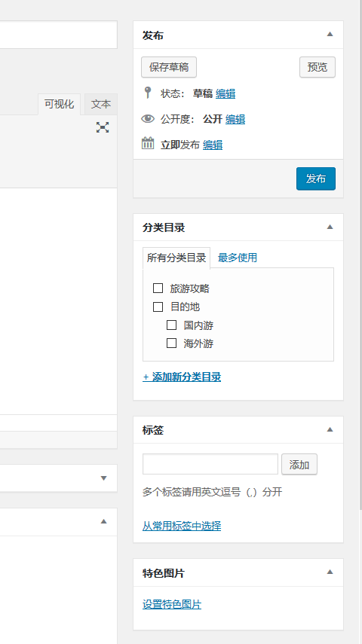
Task: Check the 国内游 category
Action: tap(171, 325)
